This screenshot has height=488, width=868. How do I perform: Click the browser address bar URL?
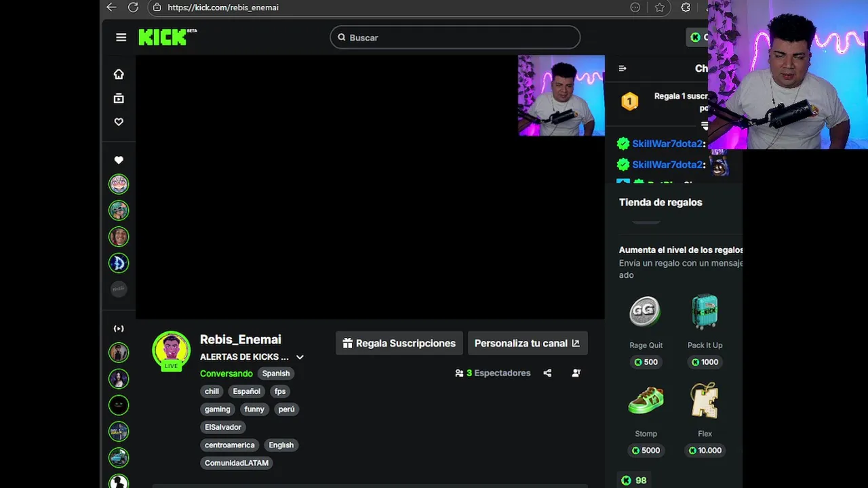223,7
